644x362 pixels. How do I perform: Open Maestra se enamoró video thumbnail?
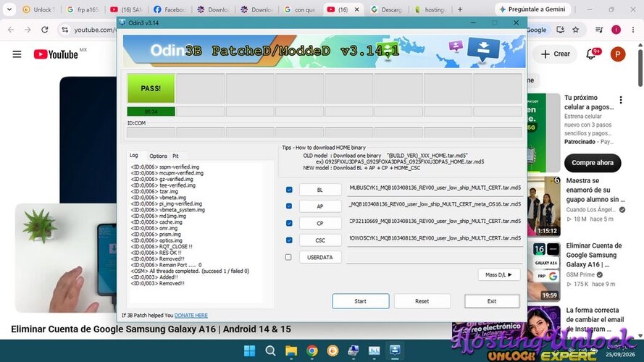[x=544, y=206]
